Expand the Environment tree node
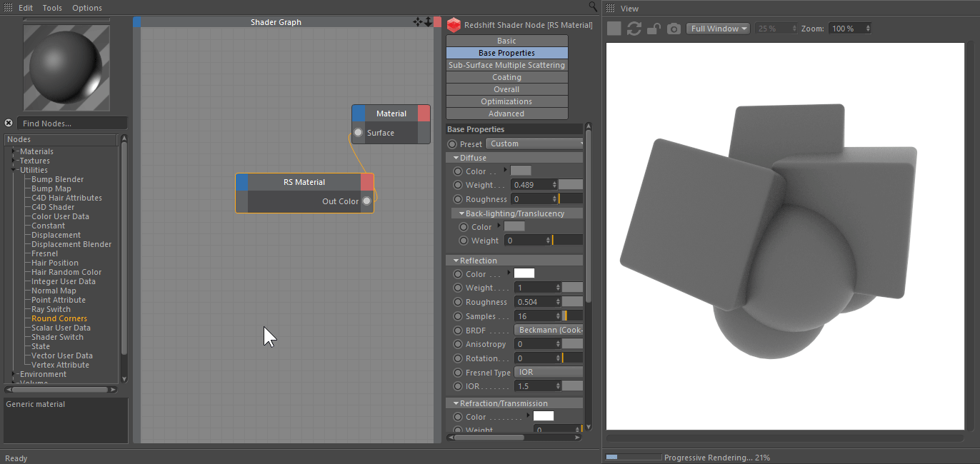This screenshot has width=980, height=464. pyautogui.click(x=14, y=374)
